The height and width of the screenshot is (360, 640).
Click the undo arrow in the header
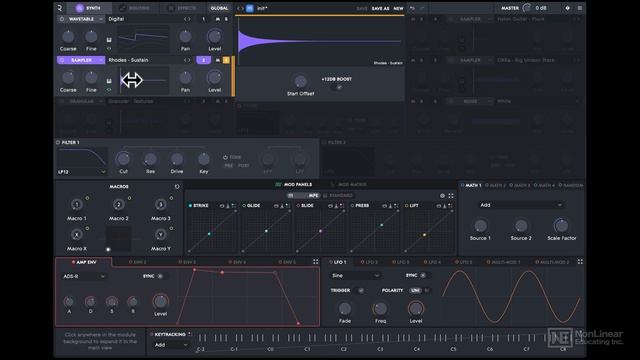click(x=412, y=8)
